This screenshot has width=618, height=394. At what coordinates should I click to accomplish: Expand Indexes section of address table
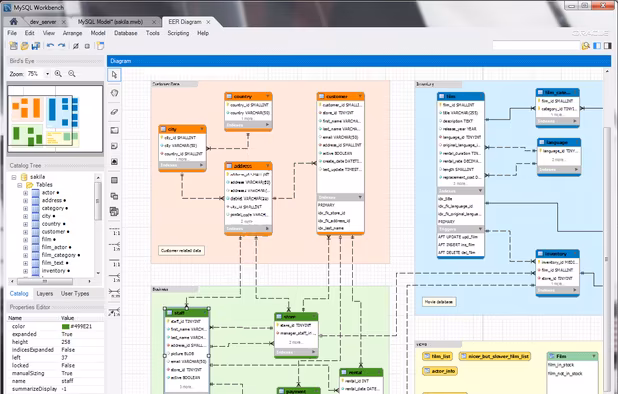point(268,228)
